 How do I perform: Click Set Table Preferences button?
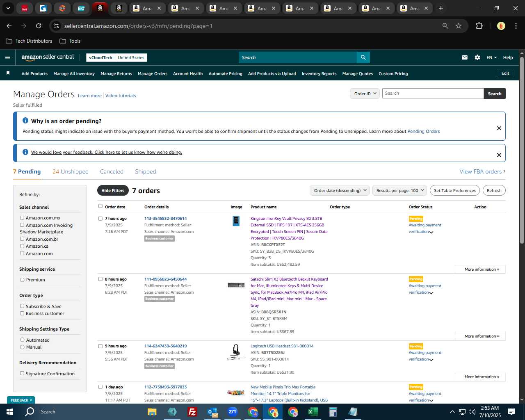(455, 190)
